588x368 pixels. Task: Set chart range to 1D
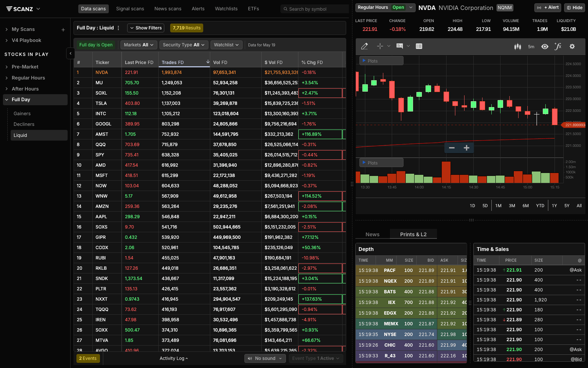pos(473,206)
